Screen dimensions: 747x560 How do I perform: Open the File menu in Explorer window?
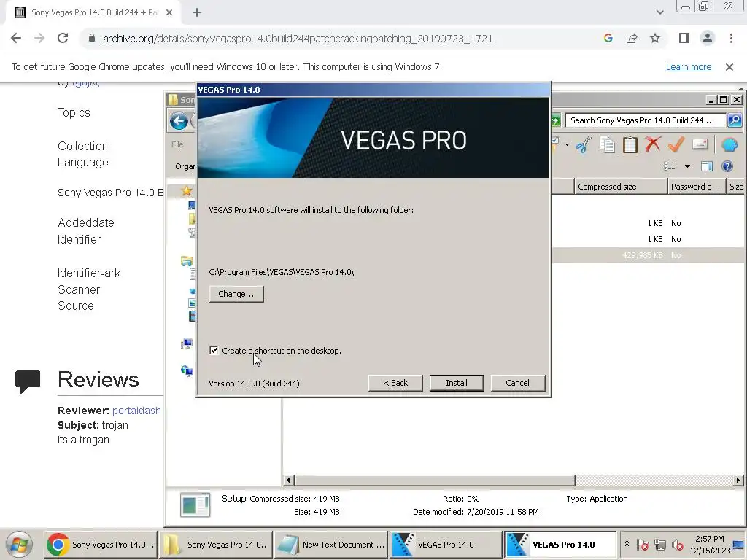pyautogui.click(x=177, y=144)
